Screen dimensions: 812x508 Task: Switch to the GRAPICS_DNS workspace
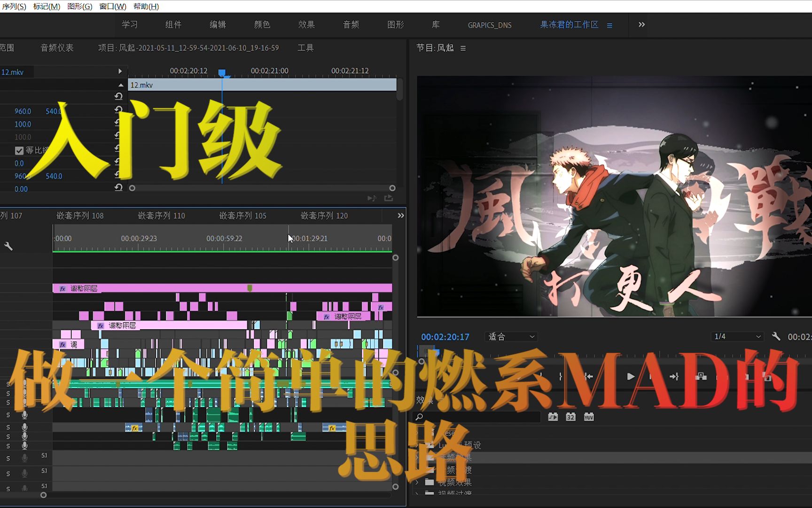click(490, 25)
